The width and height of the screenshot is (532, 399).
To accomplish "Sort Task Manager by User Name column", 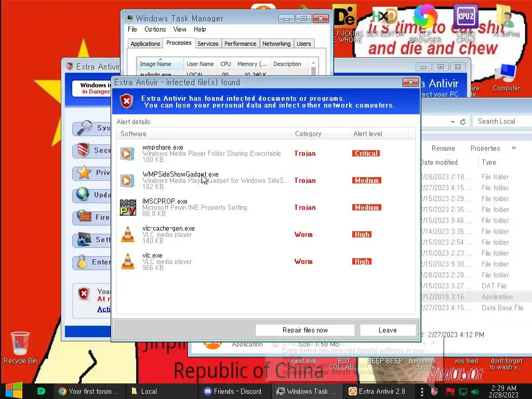I will coord(200,64).
